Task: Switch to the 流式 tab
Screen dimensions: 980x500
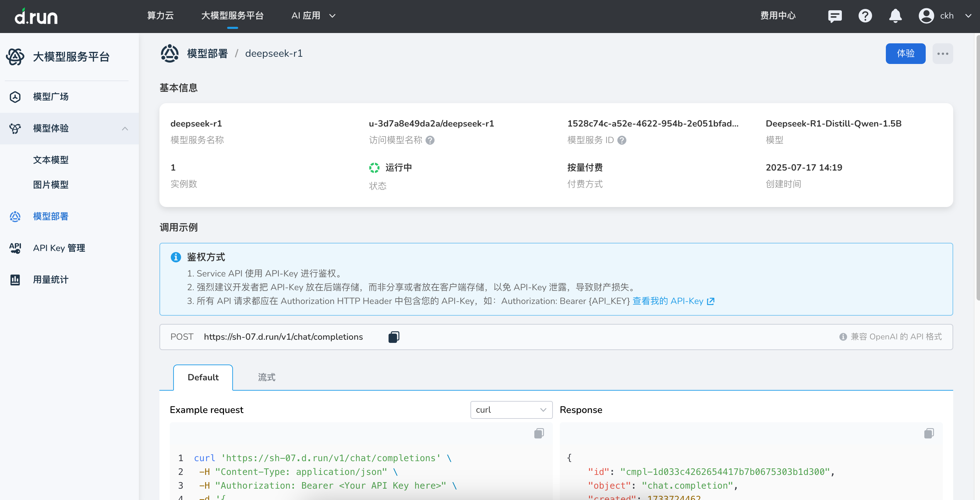Action: (266, 377)
